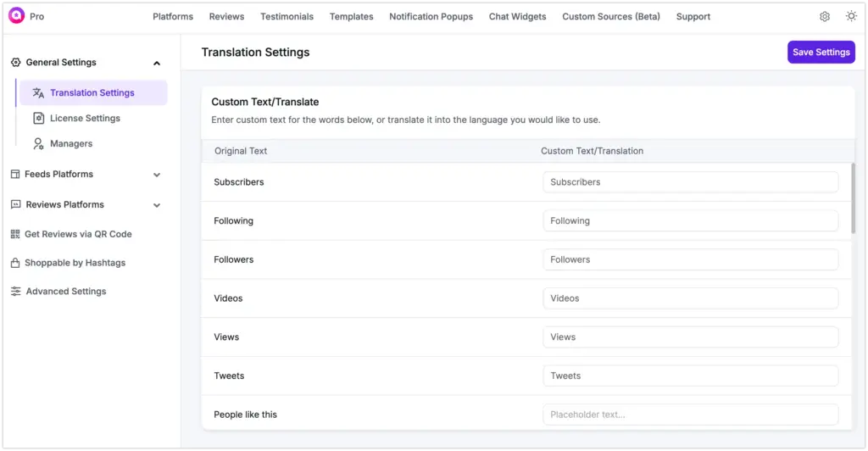Click the Feeds Platforms label
Screen dimensions: 868x451
tap(58, 175)
